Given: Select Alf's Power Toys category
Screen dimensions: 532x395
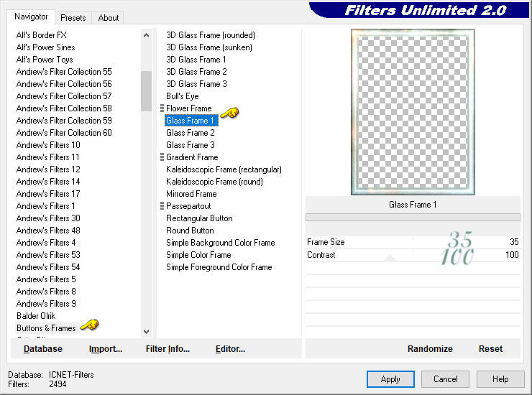Looking at the screenshot, I should [x=45, y=60].
